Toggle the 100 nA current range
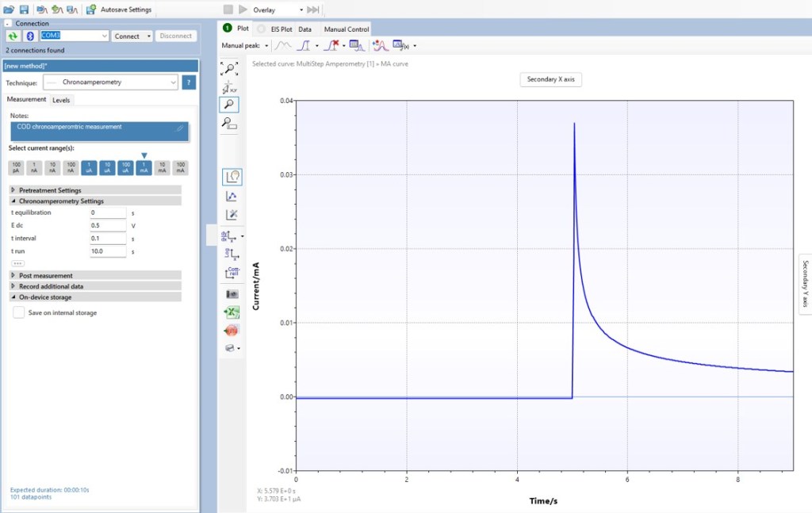Image resolution: width=812 pixels, height=513 pixels. (71, 167)
